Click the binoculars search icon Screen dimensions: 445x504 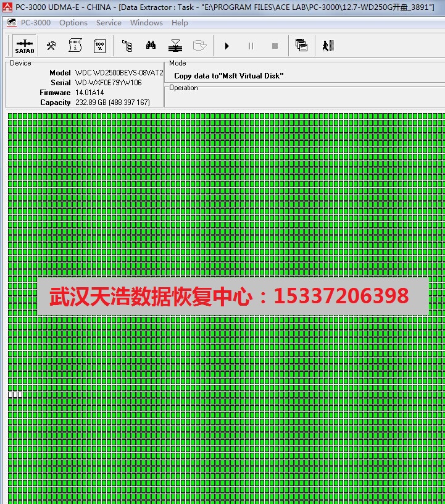[x=151, y=46]
